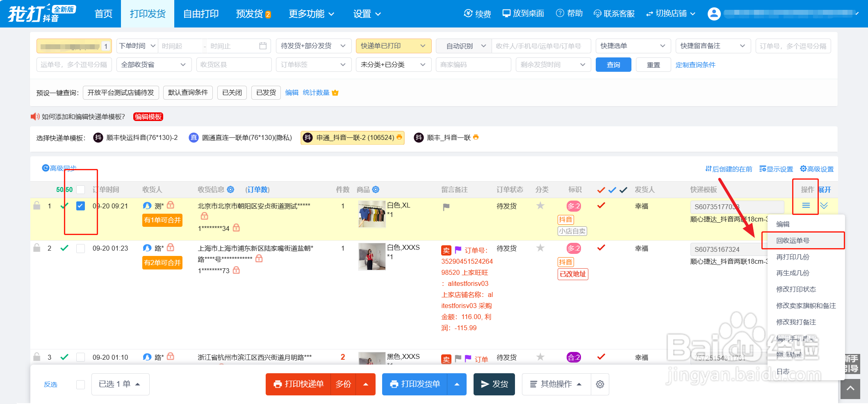The width and height of the screenshot is (868, 404).
Task: Open the 续费 renewal icon link
Action: coord(477,14)
